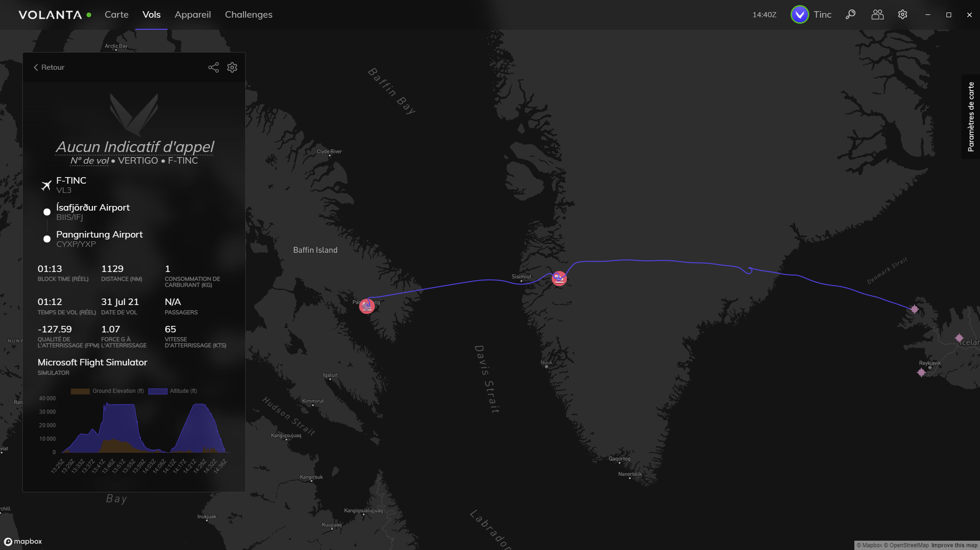Viewport: 980px width, 550px height.
Task: Open flight panel settings gear
Action: click(232, 67)
